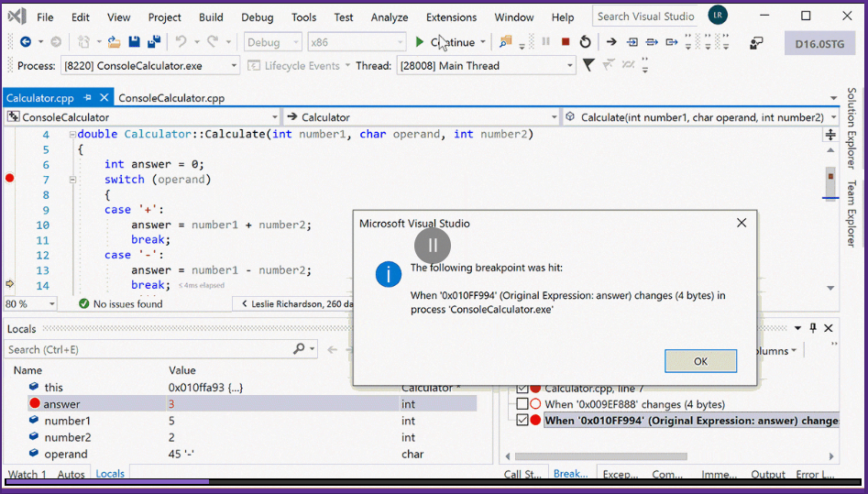Open the Extensions menu
868x494 pixels.
coord(451,17)
